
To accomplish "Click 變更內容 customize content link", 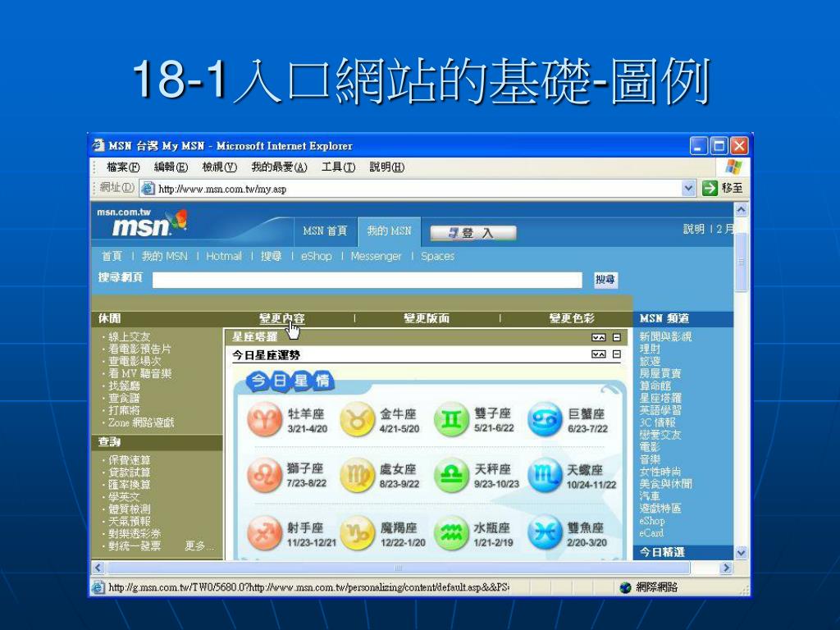I will coord(282,318).
